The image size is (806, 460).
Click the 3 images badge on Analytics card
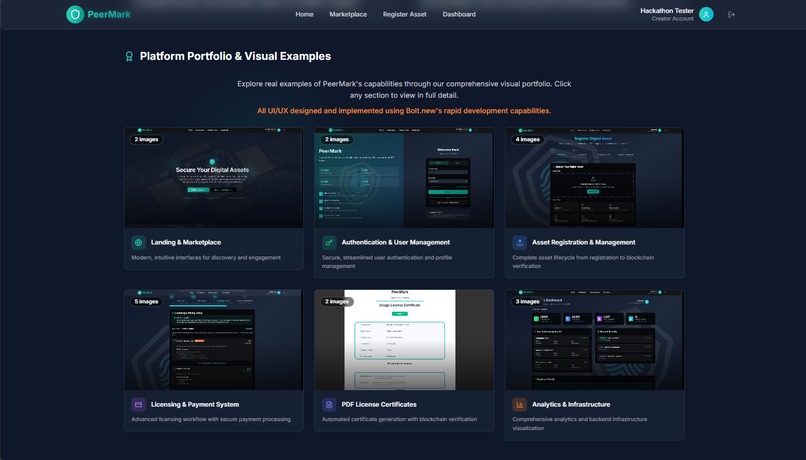527,301
